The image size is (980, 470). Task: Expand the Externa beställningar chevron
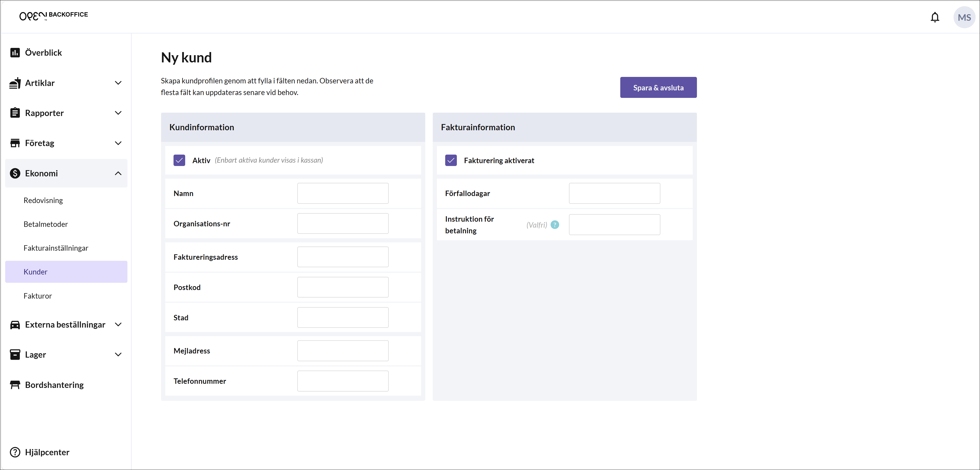[x=118, y=325]
